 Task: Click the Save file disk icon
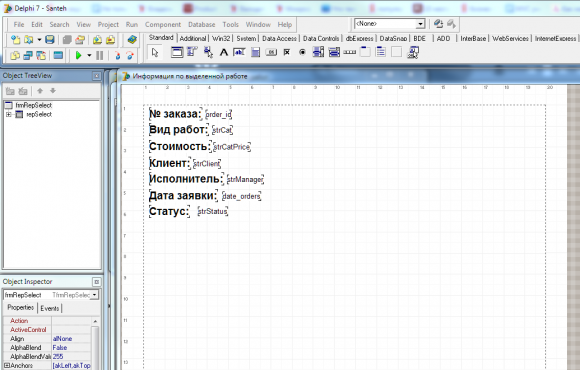(50, 39)
